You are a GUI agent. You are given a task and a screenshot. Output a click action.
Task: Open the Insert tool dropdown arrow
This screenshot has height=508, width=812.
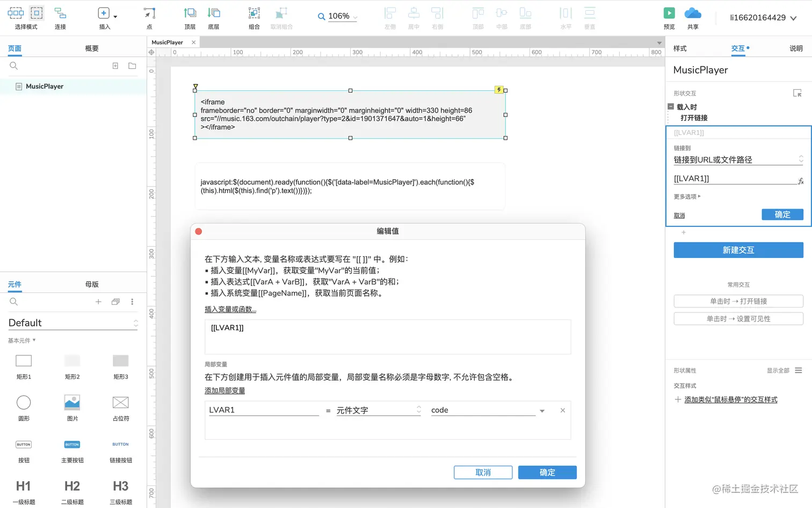click(x=115, y=17)
